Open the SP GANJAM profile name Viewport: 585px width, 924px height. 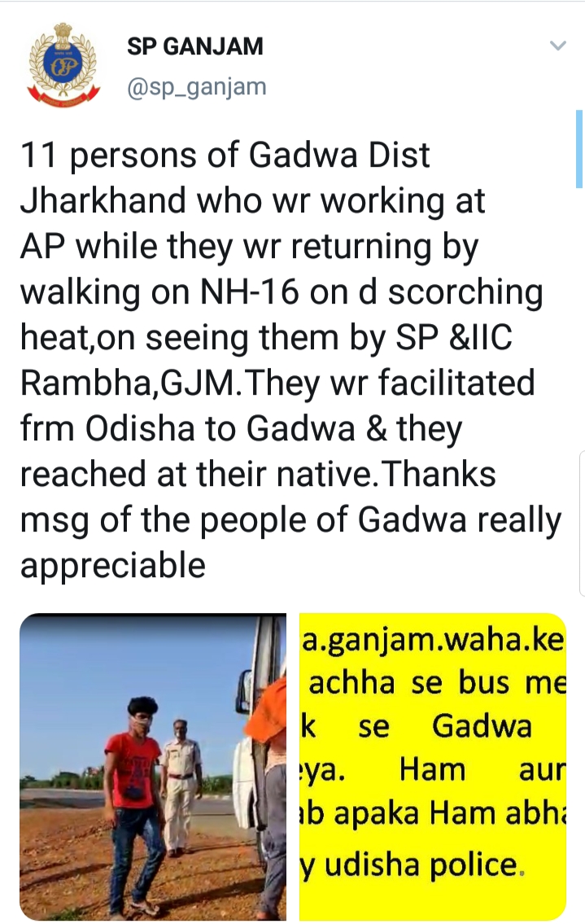point(195,46)
